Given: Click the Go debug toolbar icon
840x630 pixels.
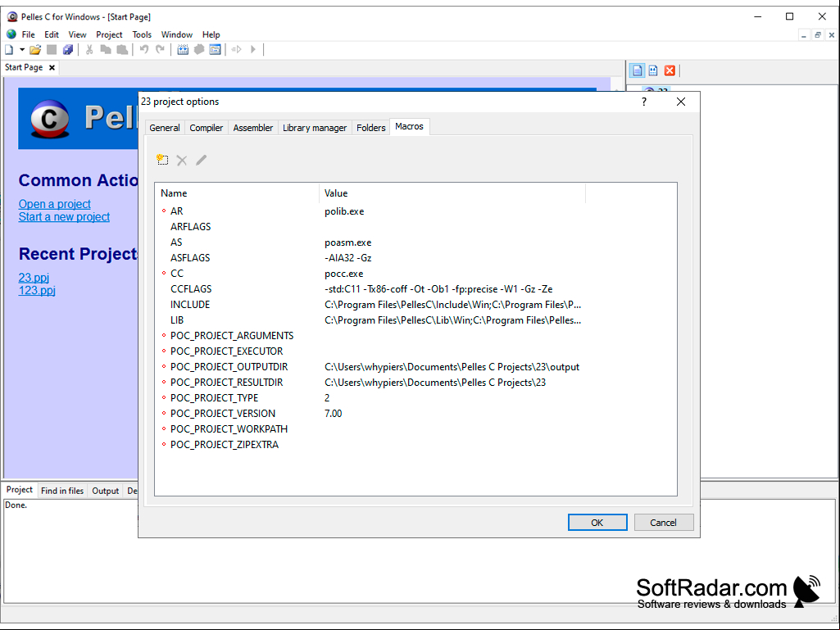Looking at the screenshot, I should pos(236,50).
